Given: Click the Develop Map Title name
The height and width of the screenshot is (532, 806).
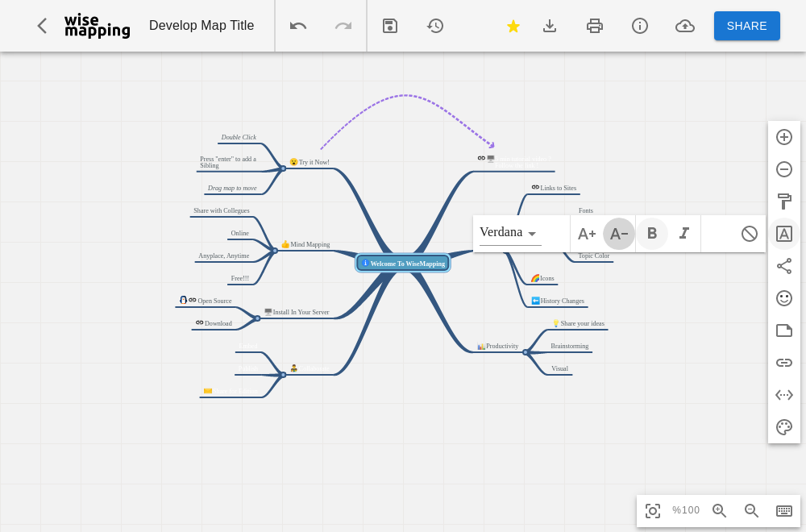Looking at the screenshot, I should tap(201, 26).
